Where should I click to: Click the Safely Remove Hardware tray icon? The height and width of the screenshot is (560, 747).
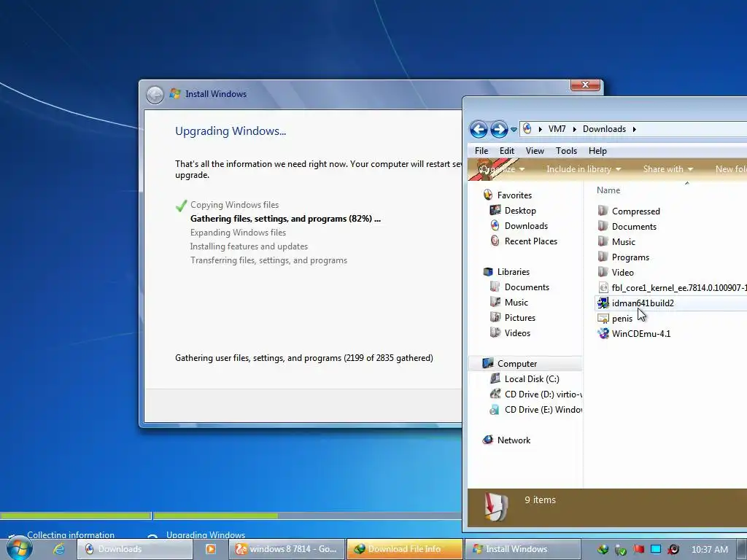pos(620,550)
